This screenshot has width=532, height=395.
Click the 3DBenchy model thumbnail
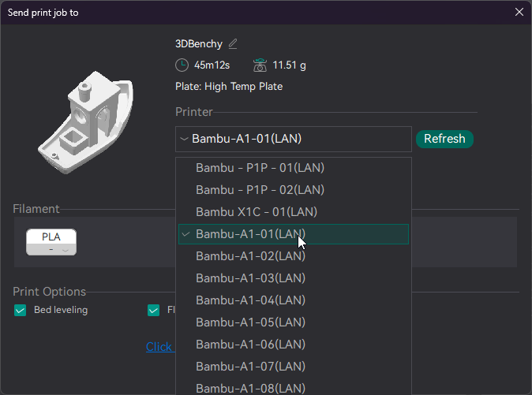point(86,122)
